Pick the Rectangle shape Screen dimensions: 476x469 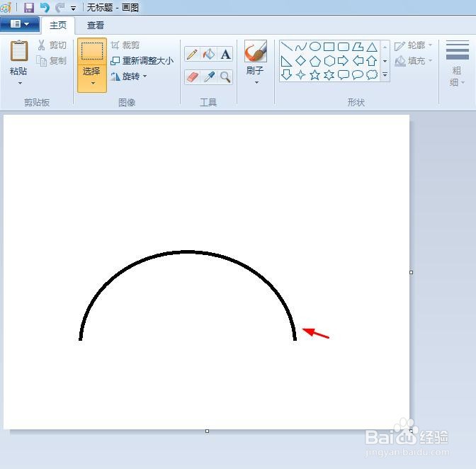coord(329,47)
